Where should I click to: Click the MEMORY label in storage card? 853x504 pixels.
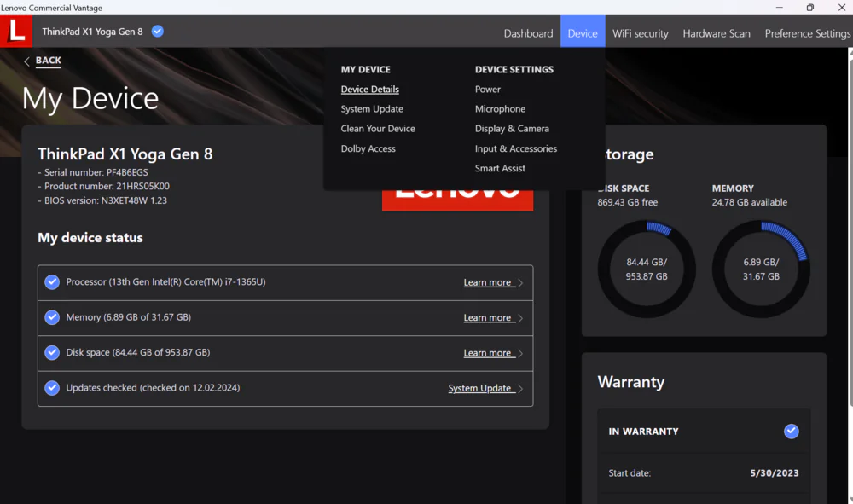[x=733, y=188]
